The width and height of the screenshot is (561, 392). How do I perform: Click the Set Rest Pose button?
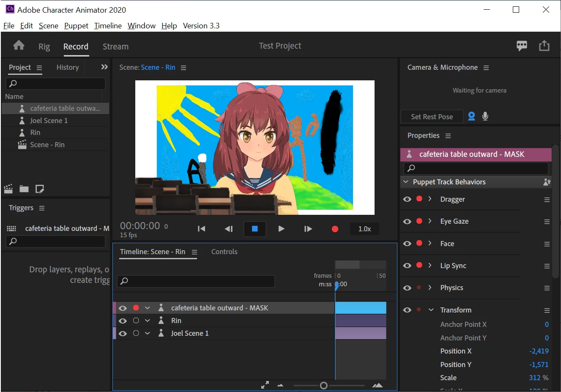432,117
